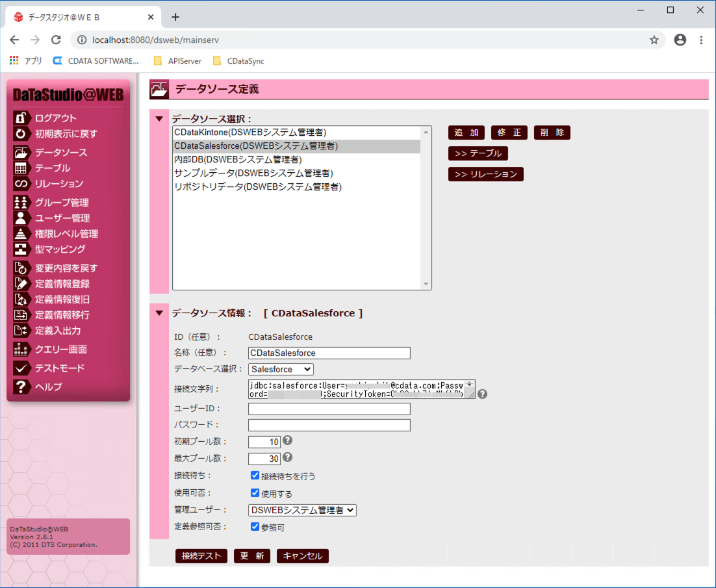Image resolution: width=716 pixels, height=588 pixels.
Task: Click the キャンセル button
Action: tap(303, 556)
